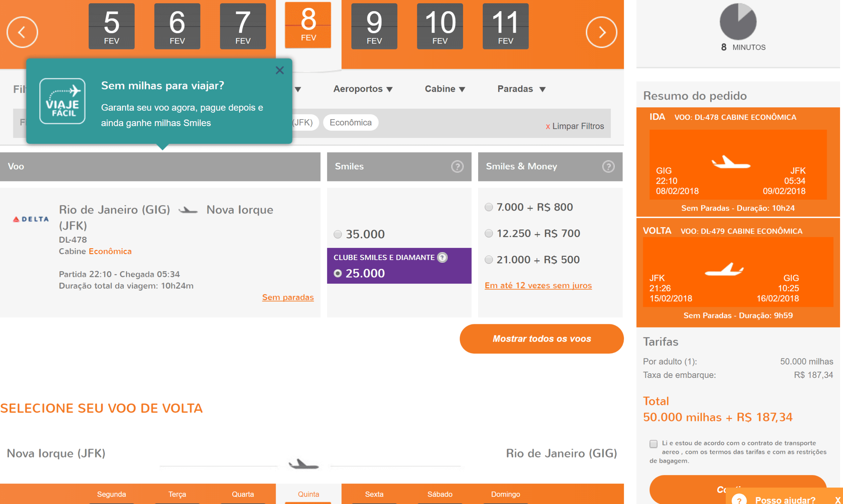843x504 pixels.
Task: Select 10 FEV date tab
Action: [440, 26]
